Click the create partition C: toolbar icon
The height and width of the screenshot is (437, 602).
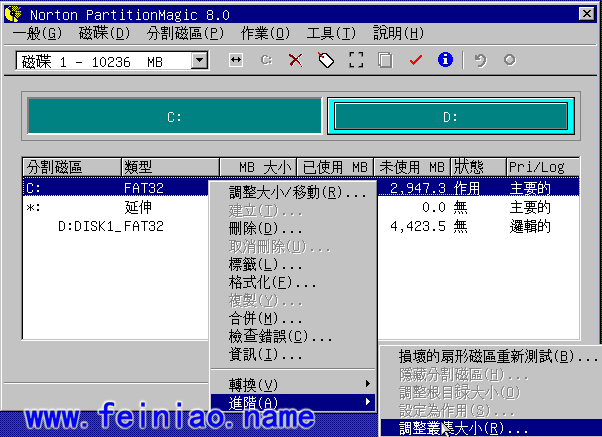click(x=266, y=60)
